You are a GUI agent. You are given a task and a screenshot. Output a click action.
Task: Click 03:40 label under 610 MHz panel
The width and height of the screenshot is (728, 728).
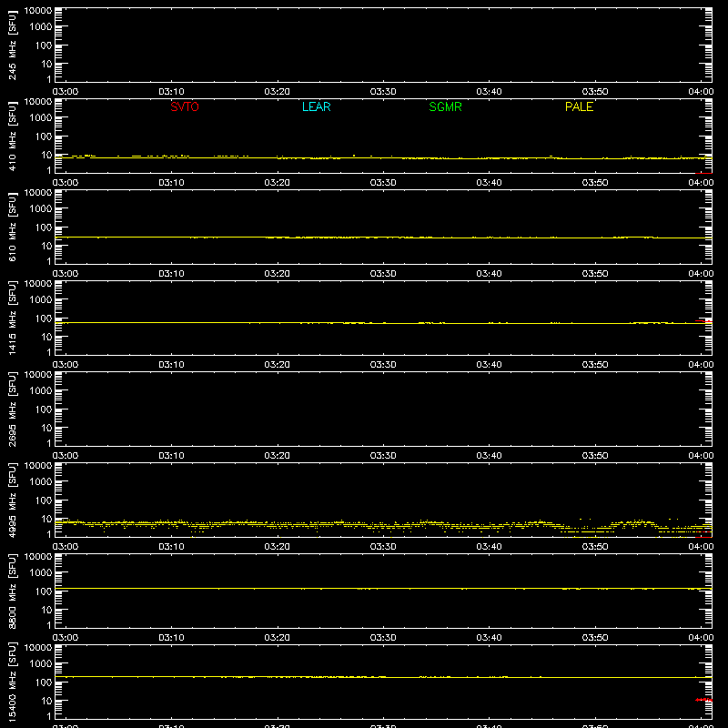coord(489,274)
